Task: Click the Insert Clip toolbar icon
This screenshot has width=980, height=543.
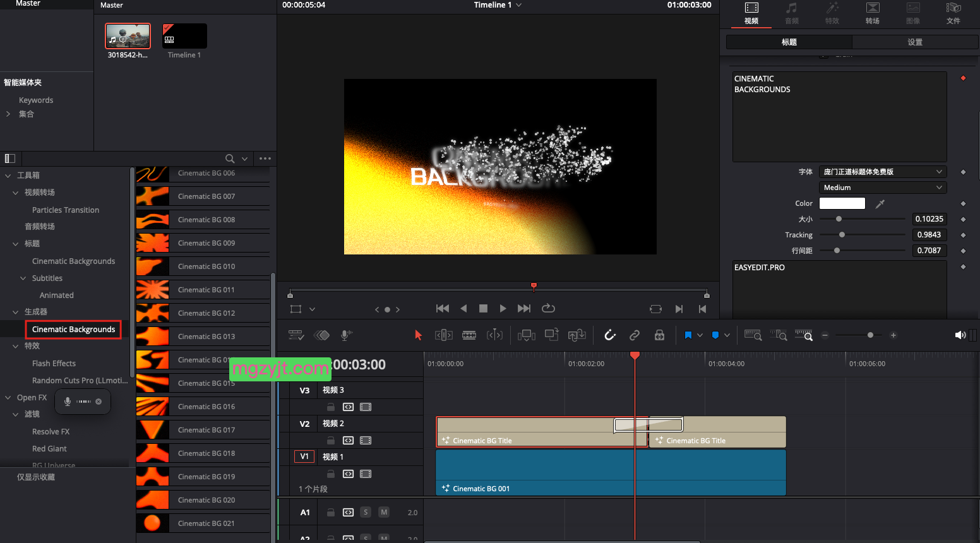Action: (x=526, y=335)
